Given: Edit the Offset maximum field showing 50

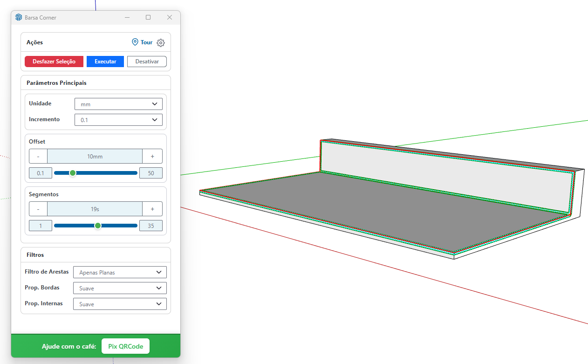Looking at the screenshot, I should coord(150,173).
